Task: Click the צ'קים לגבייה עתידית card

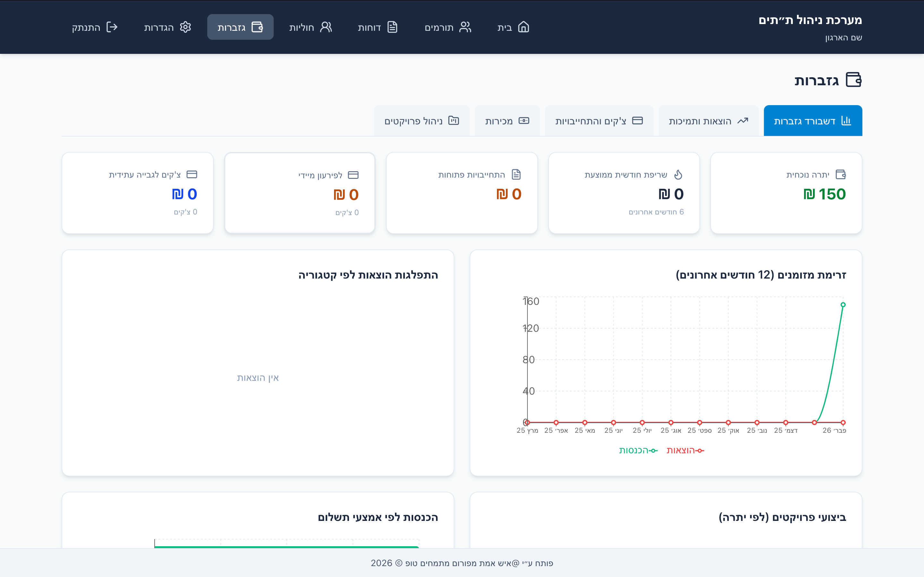Action: pyautogui.click(x=137, y=193)
